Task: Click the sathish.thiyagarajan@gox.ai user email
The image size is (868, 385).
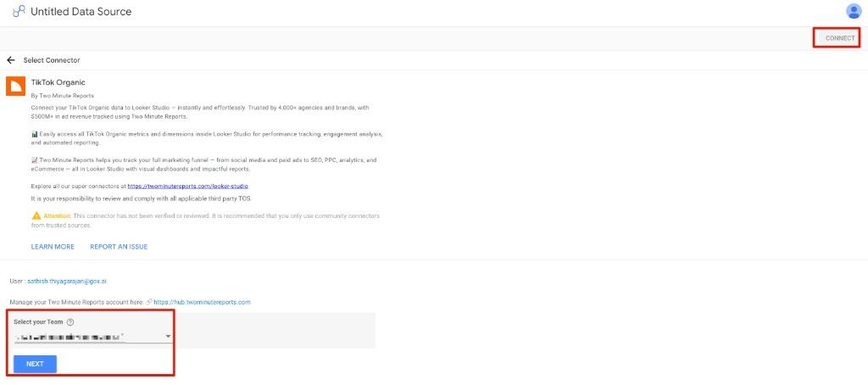Action: point(67,282)
